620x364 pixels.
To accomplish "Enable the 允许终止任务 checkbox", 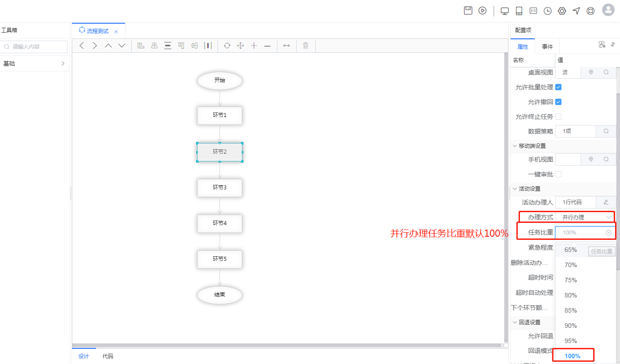I will (x=558, y=117).
